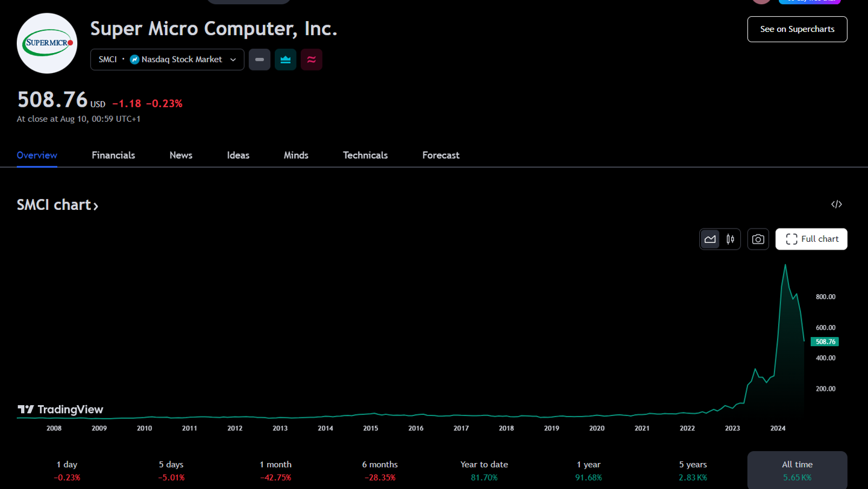Screen dimensions: 868x489
Task: Click the 508.76 price label on axis
Action: click(x=825, y=342)
